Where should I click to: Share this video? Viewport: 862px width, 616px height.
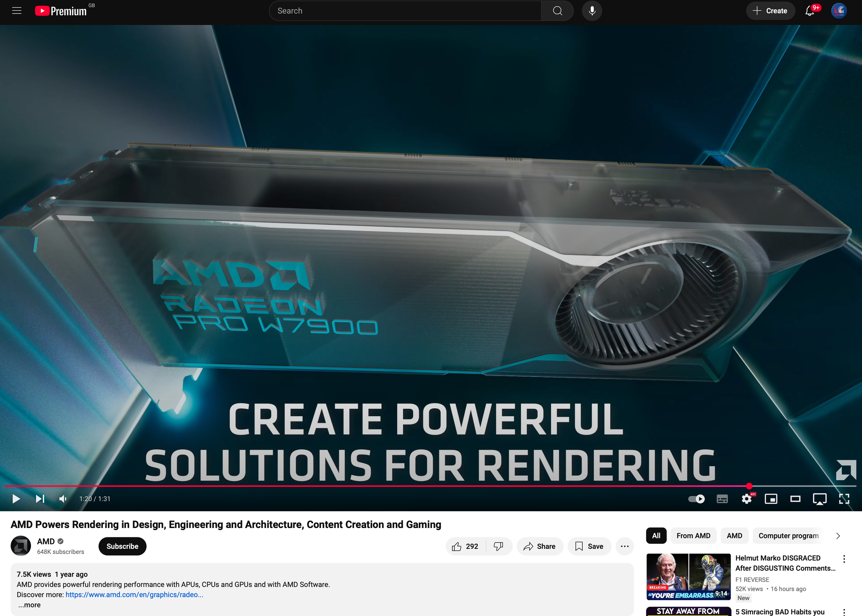click(540, 546)
